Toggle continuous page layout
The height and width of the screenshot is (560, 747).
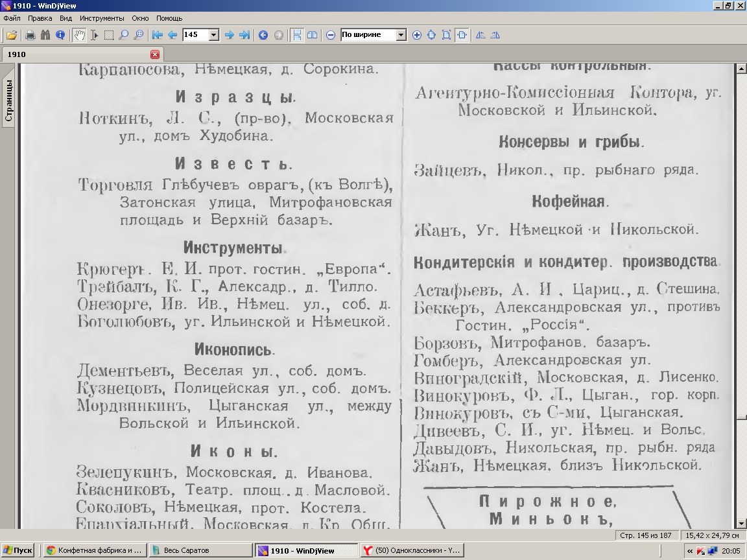[x=296, y=35]
